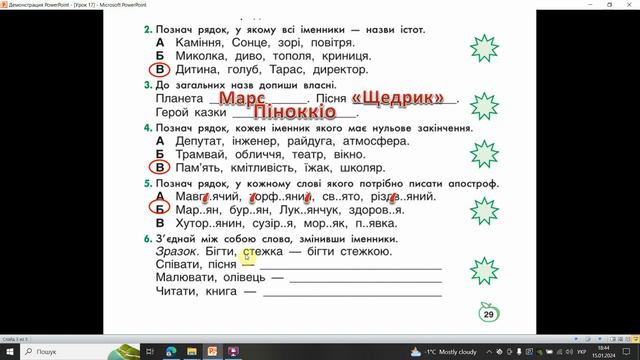Launch Microsoft Edge from the taskbar

[x=171, y=351]
